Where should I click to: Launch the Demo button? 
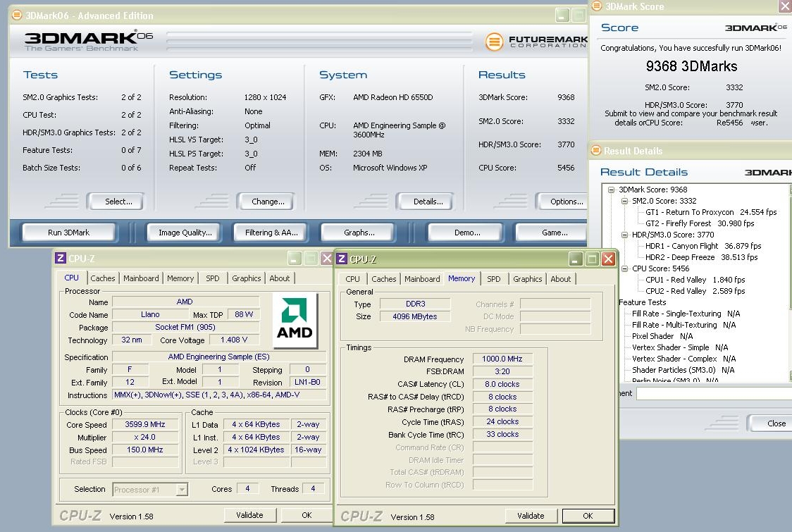(x=467, y=233)
